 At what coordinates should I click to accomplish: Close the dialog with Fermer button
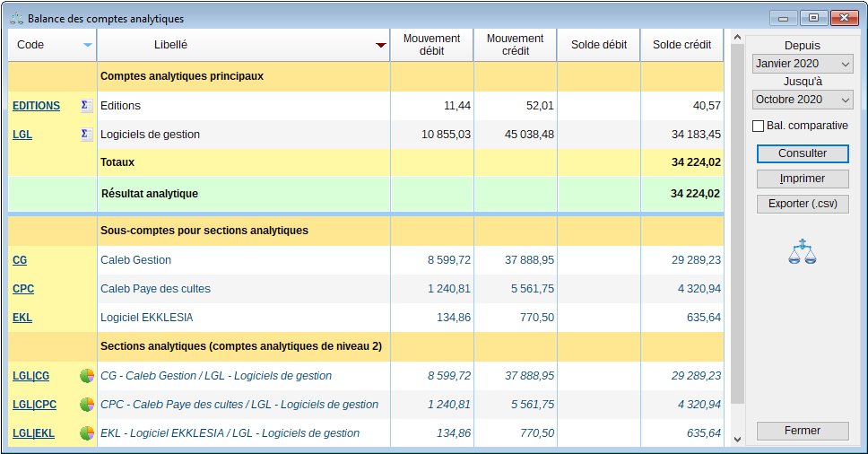tap(803, 431)
